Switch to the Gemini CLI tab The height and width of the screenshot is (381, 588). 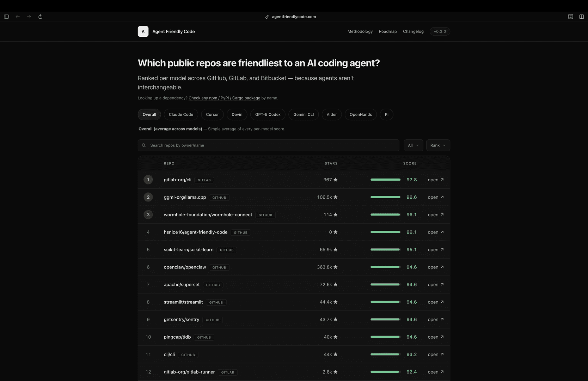point(304,114)
